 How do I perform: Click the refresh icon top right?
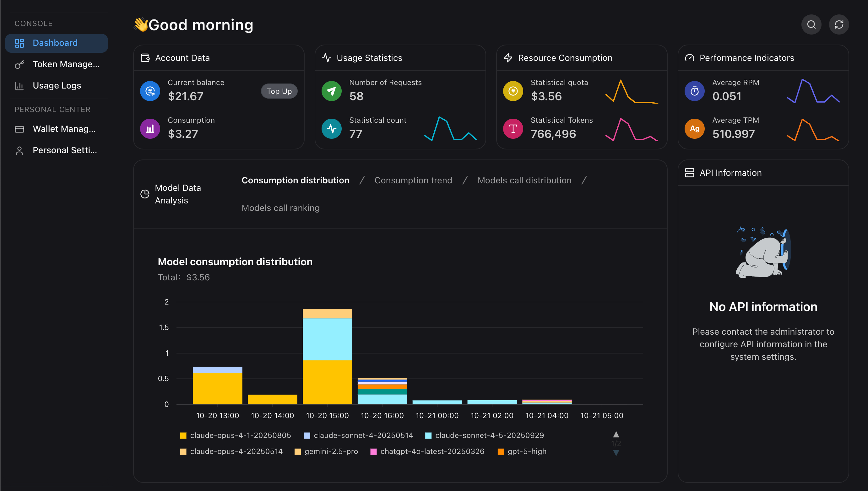pyautogui.click(x=839, y=24)
